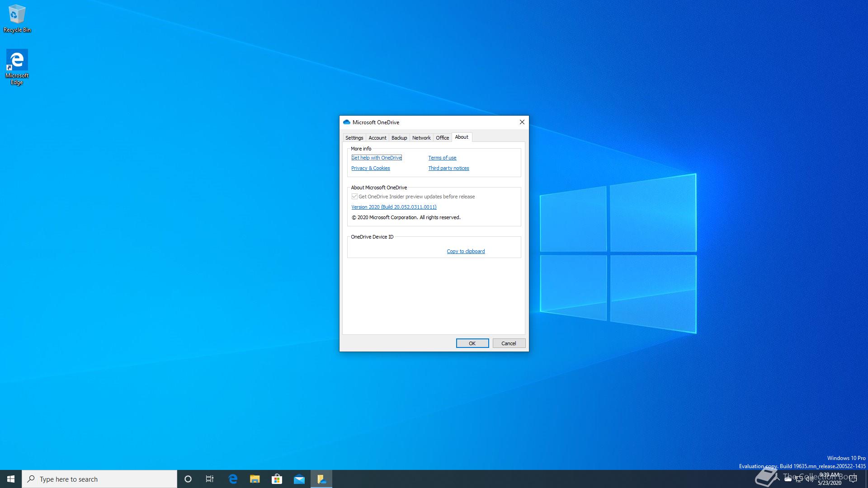Switch to the Office tab
The width and height of the screenshot is (868, 488).
click(x=443, y=138)
